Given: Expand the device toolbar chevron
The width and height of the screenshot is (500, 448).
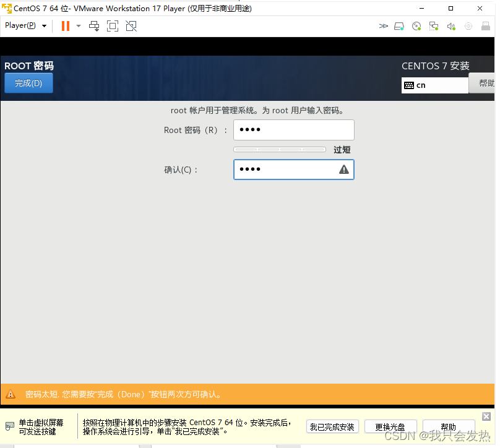Looking at the screenshot, I should 383,26.
